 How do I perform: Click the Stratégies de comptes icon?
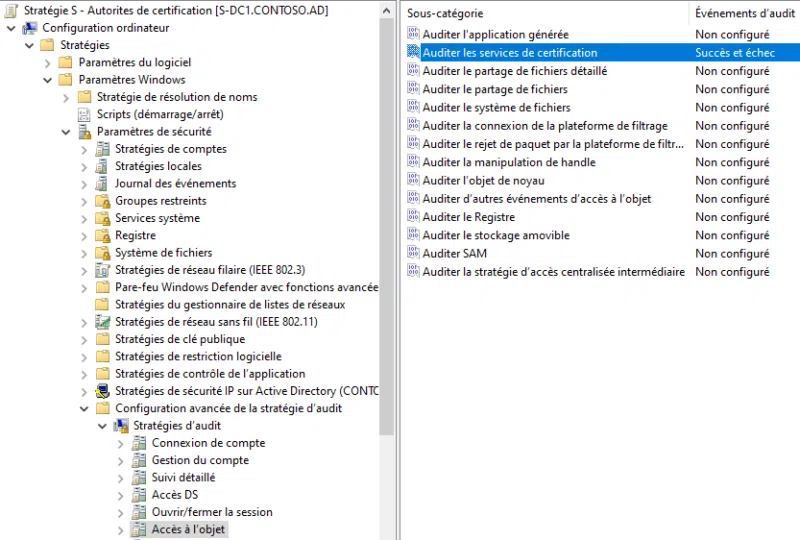103,149
